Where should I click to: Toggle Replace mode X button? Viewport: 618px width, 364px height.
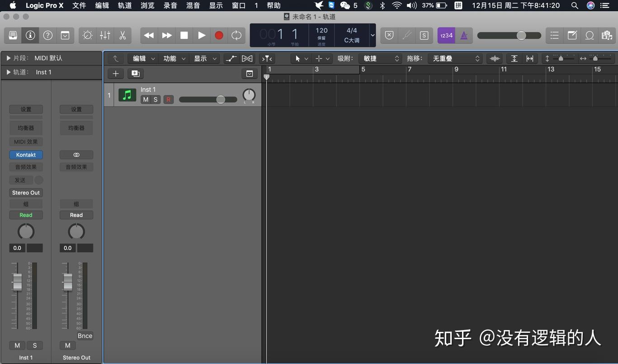[x=389, y=35]
